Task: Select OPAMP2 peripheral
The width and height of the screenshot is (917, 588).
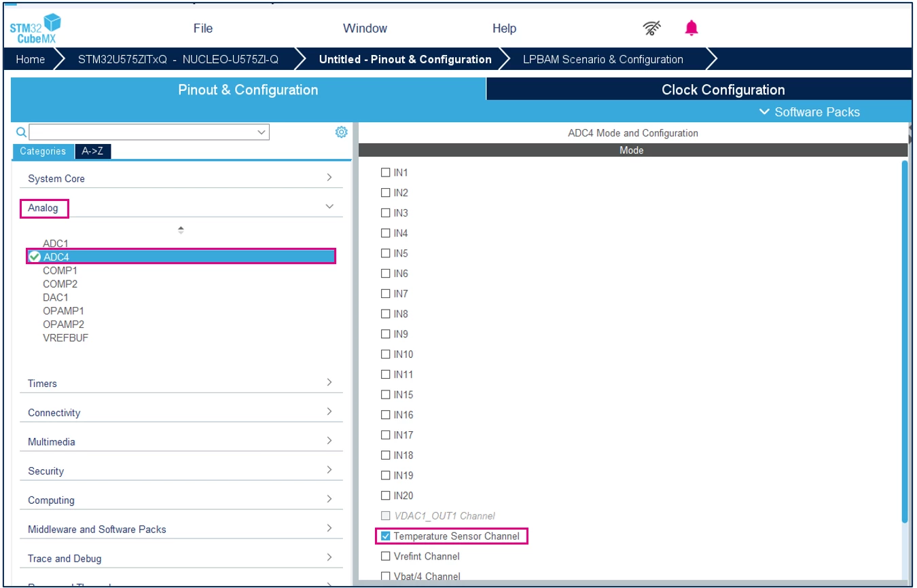Action: click(x=63, y=325)
